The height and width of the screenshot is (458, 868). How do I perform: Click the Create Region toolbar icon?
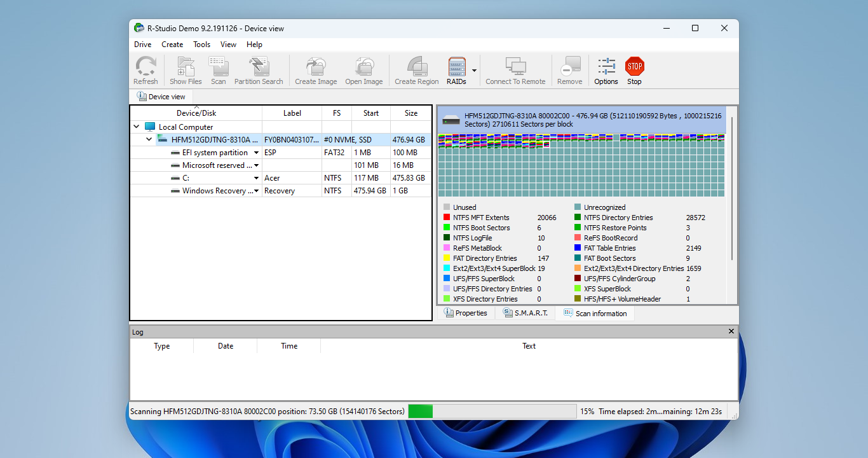(416, 71)
